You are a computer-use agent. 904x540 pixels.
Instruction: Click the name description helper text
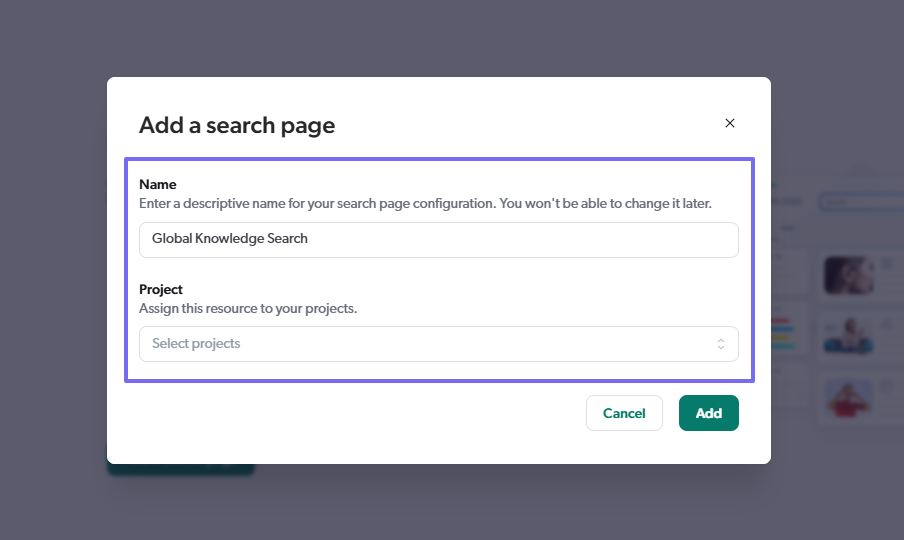coord(425,203)
